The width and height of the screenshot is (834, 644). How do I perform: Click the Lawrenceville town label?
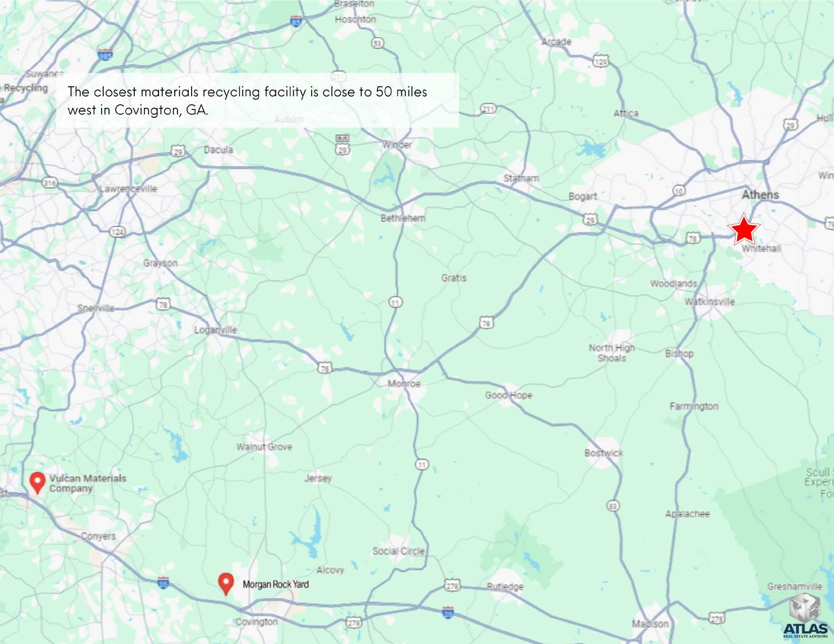128,188
